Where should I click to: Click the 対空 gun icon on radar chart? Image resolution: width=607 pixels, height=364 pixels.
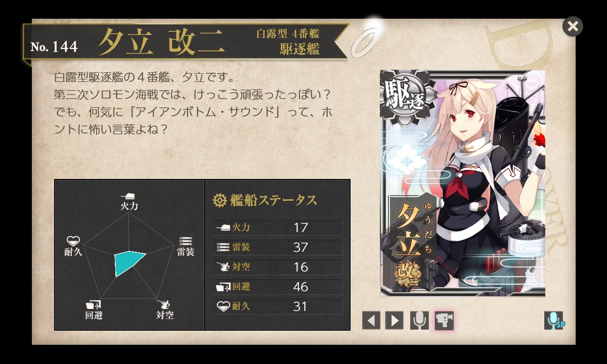click(164, 304)
